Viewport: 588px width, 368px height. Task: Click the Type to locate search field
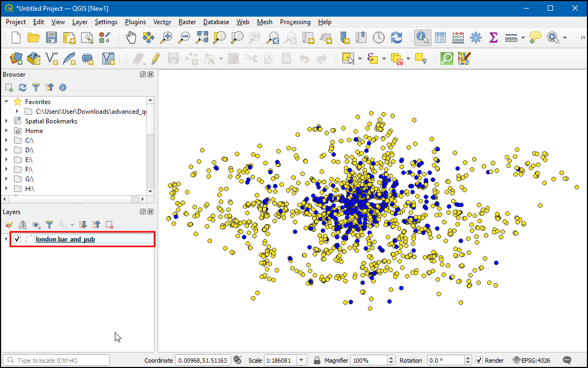(x=59, y=360)
